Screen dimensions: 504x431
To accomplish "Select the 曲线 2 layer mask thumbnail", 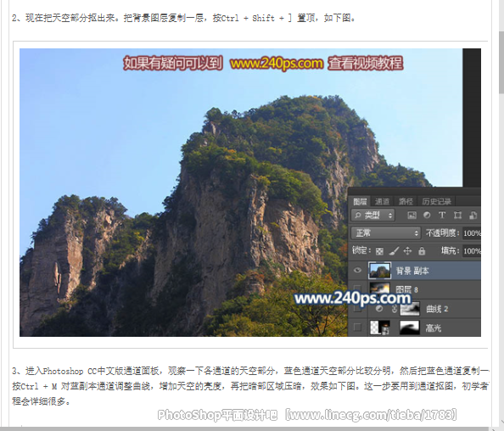I will 410,309.
